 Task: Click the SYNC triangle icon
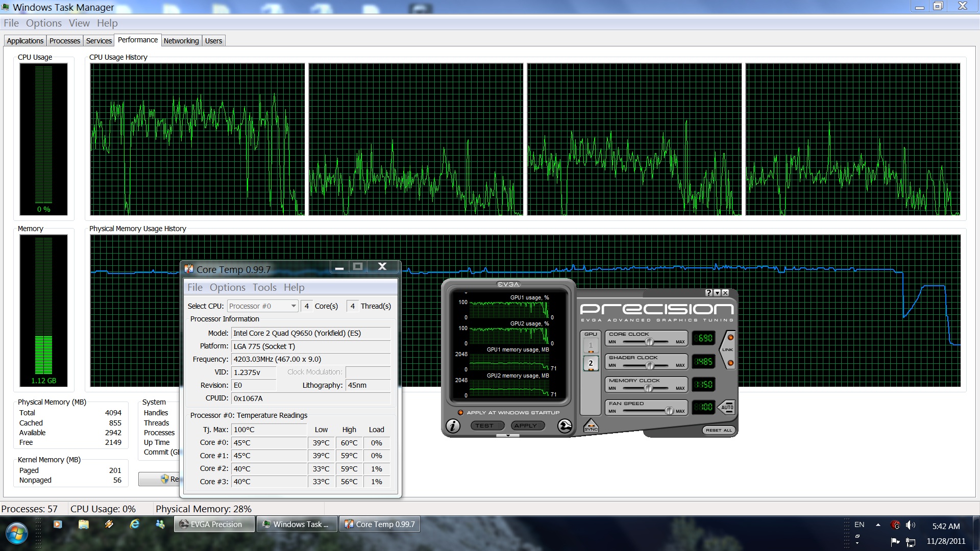(x=591, y=426)
